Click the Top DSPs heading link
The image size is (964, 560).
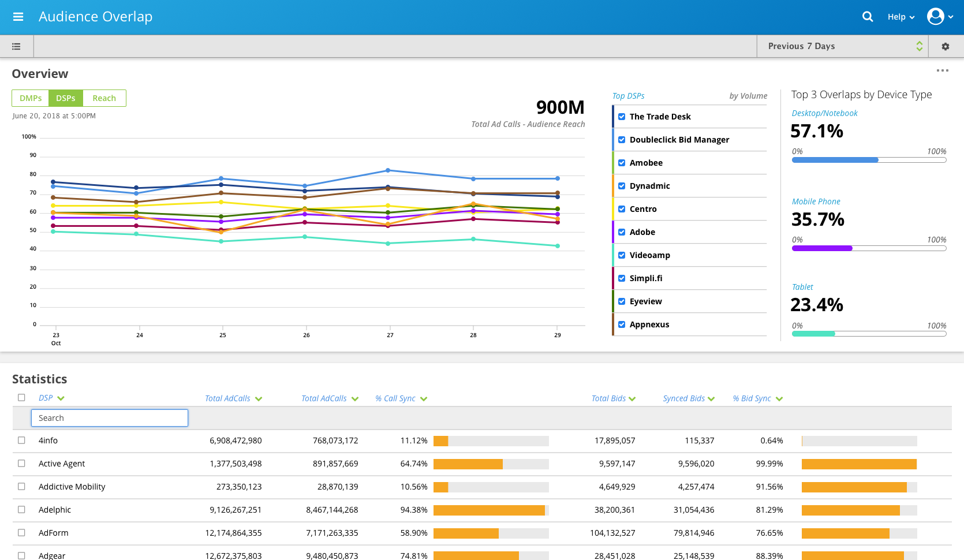(x=628, y=96)
